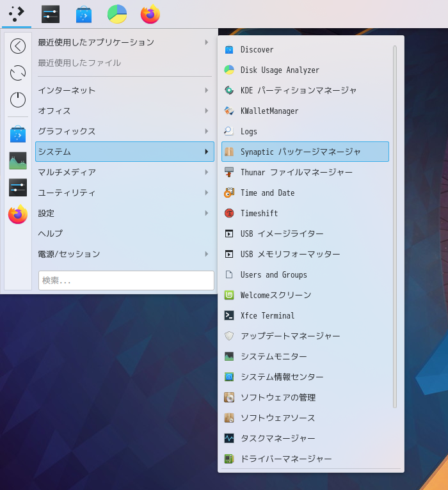
Task: Select the システム menu category
Action: click(125, 152)
